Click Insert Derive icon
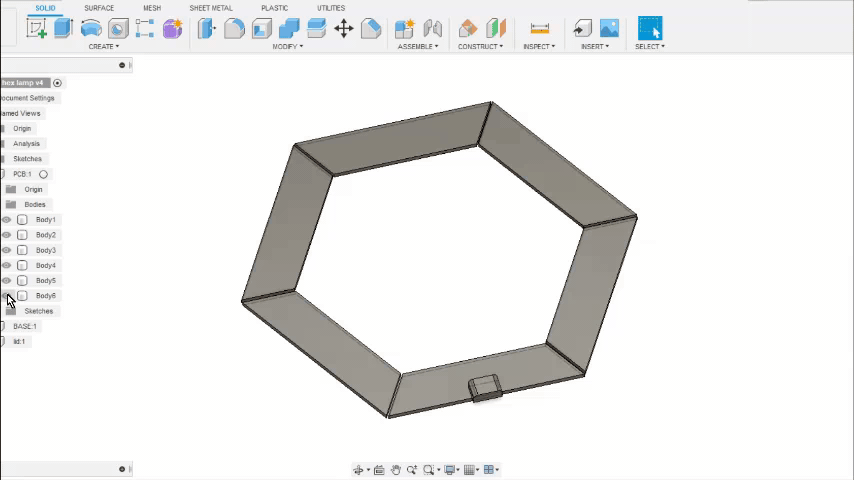The image size is (854, 480). (582, 28)
